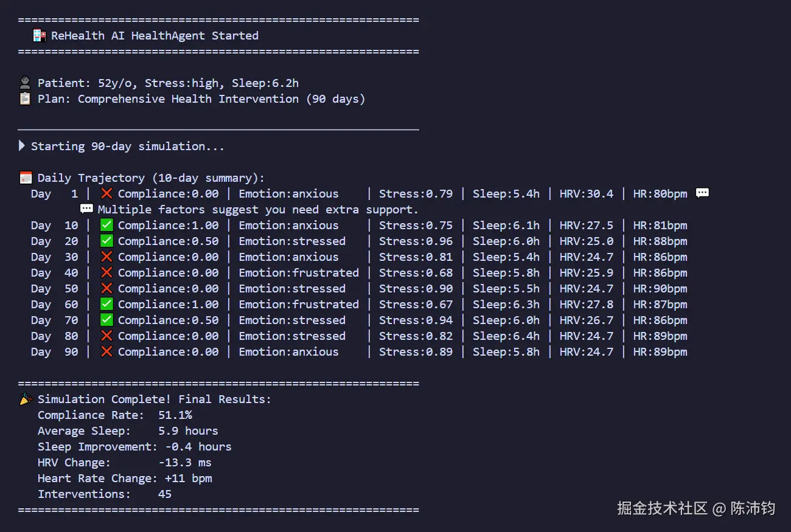
Task: Click the clipboard icon next to Plan
Action: pos(25,99)
